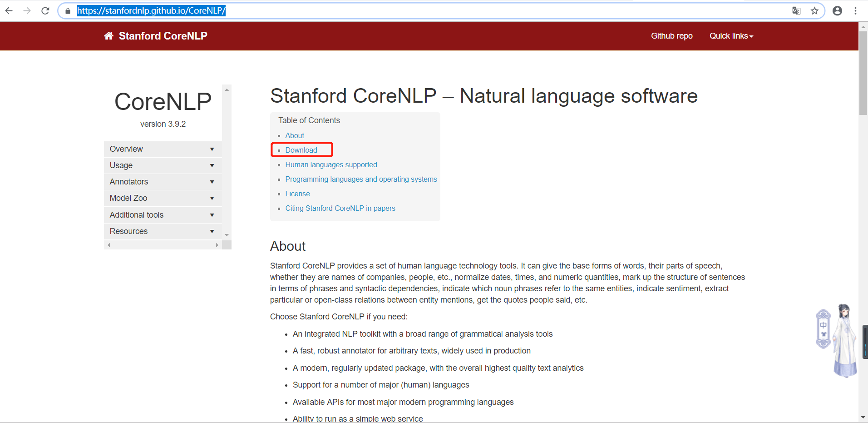Open the translate page icon in address bar
This screenshot has width=868, height=423.
pyautogui.click(x=796, y=10)
